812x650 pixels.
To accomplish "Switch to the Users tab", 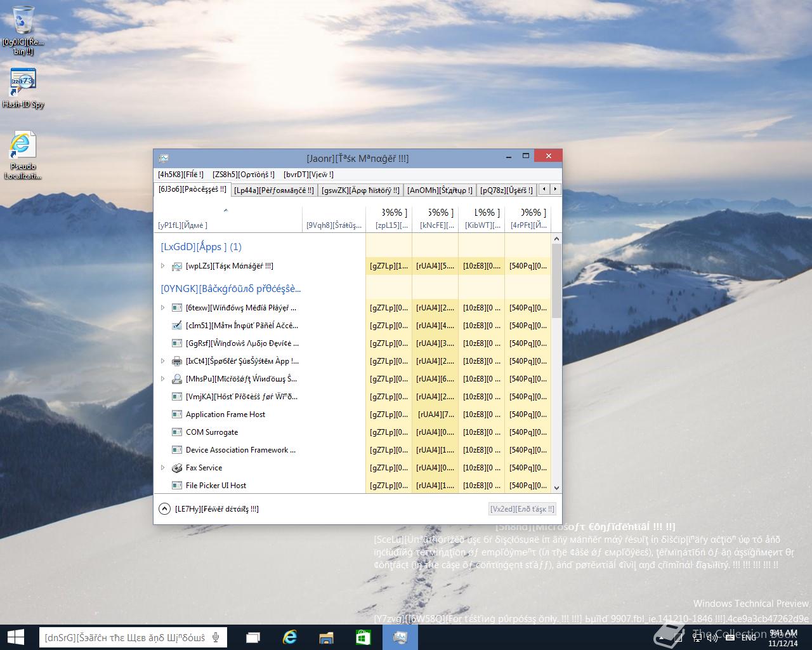I will coord(506,190).
